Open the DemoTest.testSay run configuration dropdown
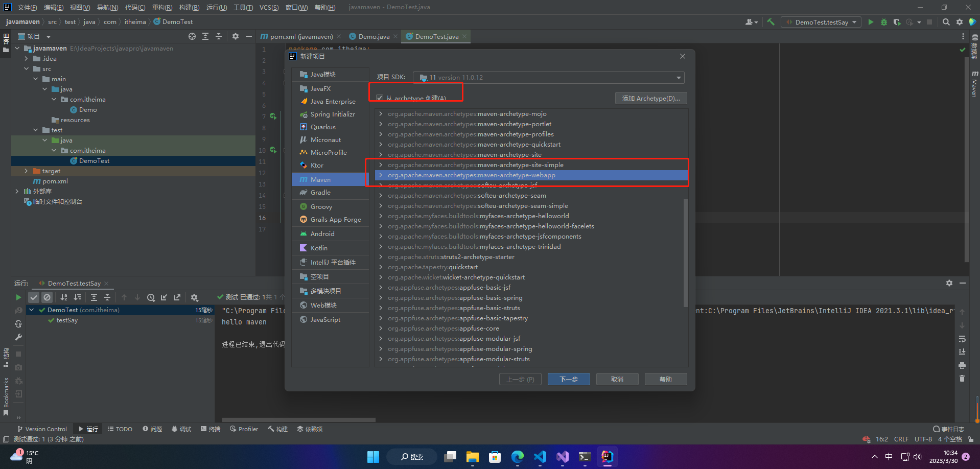Image resolution: width=980 pixels, height=469 pixels. [x=821, y=22]
